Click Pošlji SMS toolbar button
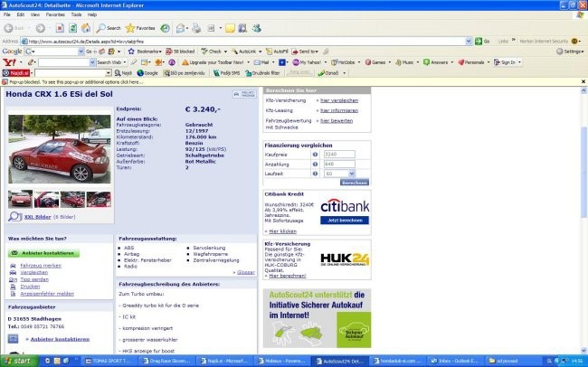588x367 pixels. coord(226,73)
